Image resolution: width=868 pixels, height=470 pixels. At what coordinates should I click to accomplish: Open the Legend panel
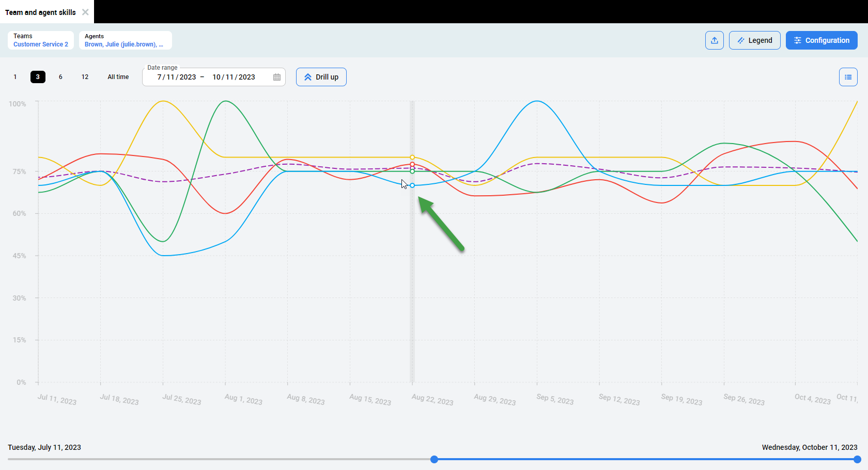click(754, 40)
